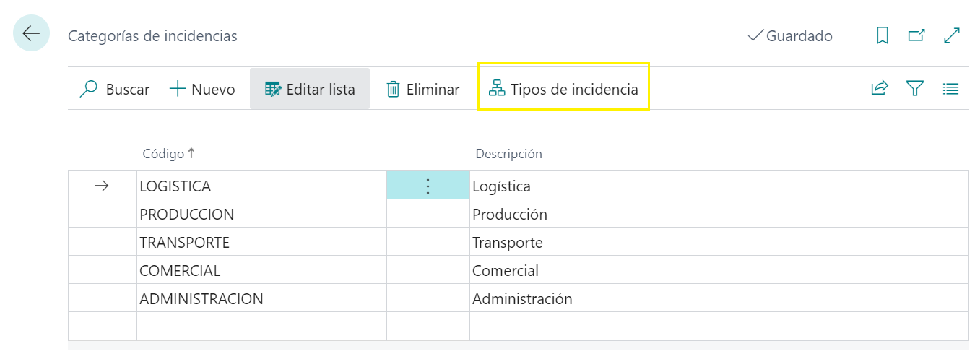
Task: Click the list view layout icon
Action: 950,89
